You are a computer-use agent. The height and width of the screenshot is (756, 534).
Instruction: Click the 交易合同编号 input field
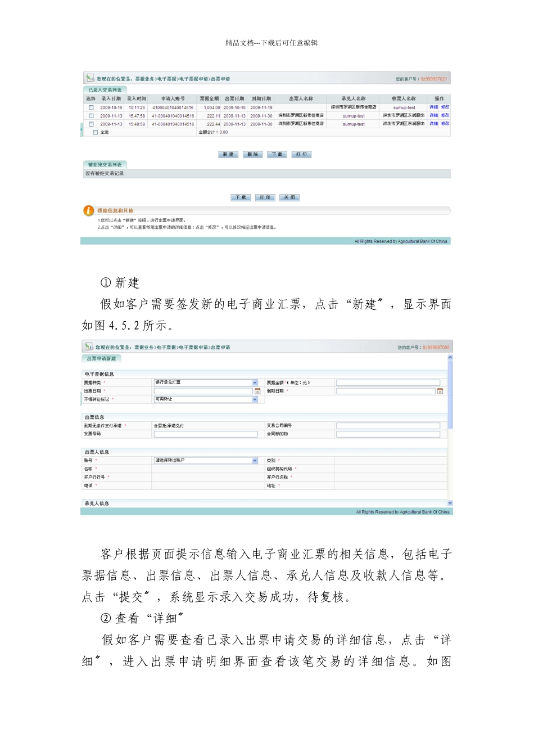[388, 426]
